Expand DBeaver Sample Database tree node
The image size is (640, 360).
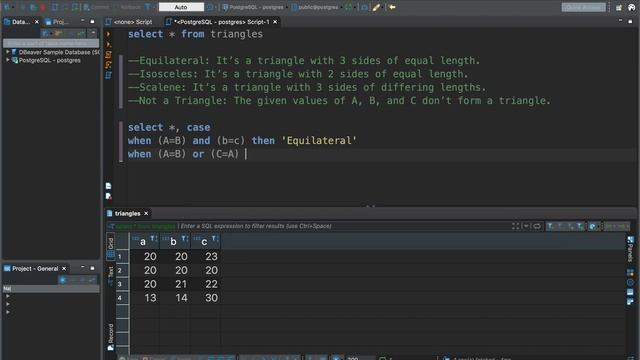(7, 52)
